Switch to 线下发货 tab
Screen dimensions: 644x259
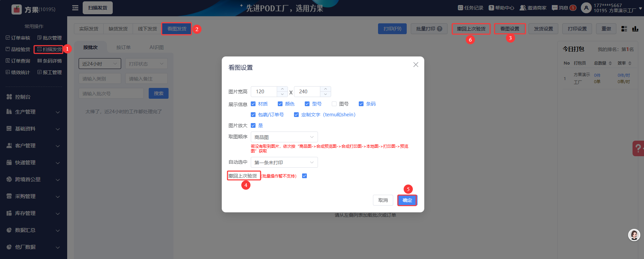click(x=147, y=29)
